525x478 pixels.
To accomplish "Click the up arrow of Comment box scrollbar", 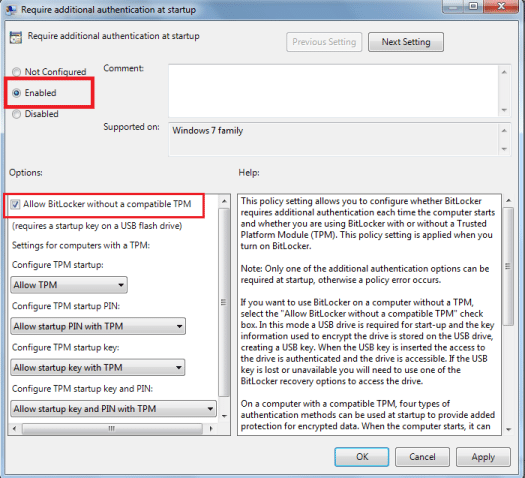I will pyautogui.click(x=504, y=72).
